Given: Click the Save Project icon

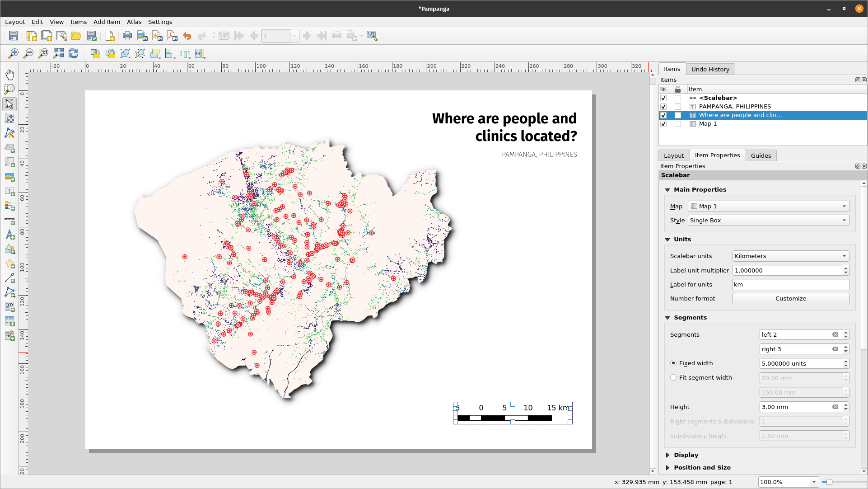Looking at the screenshot, I should point(14,36).
